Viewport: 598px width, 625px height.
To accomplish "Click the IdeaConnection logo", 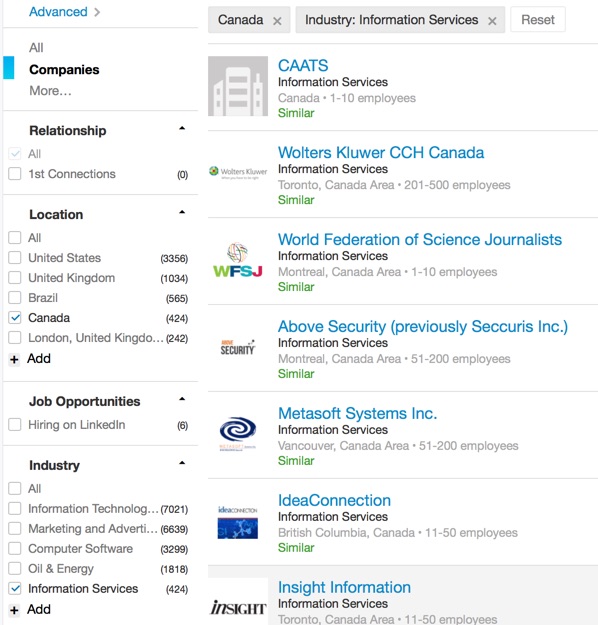I will 238,522.
